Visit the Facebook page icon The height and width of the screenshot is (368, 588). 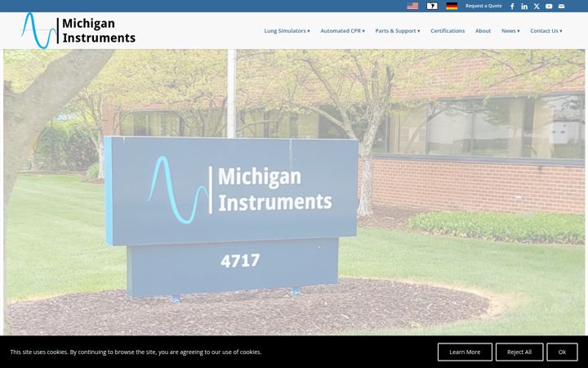pyautogui.click(x=512, y=6)
